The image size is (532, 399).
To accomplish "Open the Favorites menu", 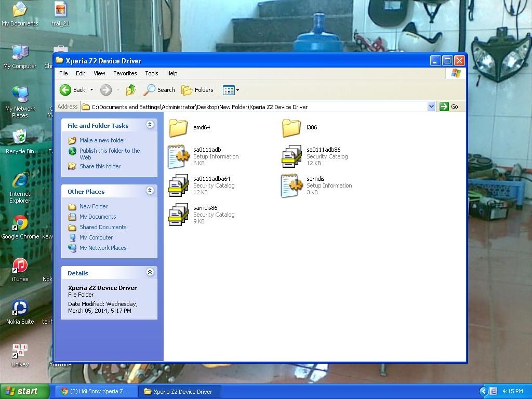I will tap(125, 73).
